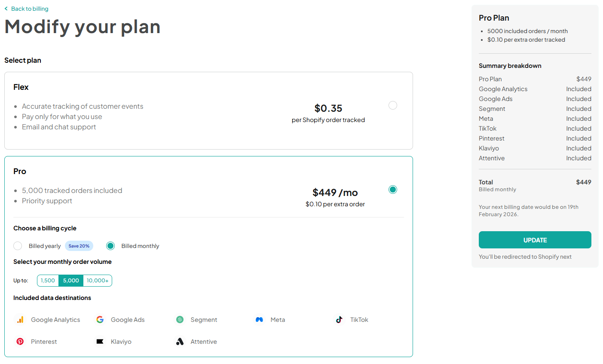Select the Segment data destination icon

(179, 320)
